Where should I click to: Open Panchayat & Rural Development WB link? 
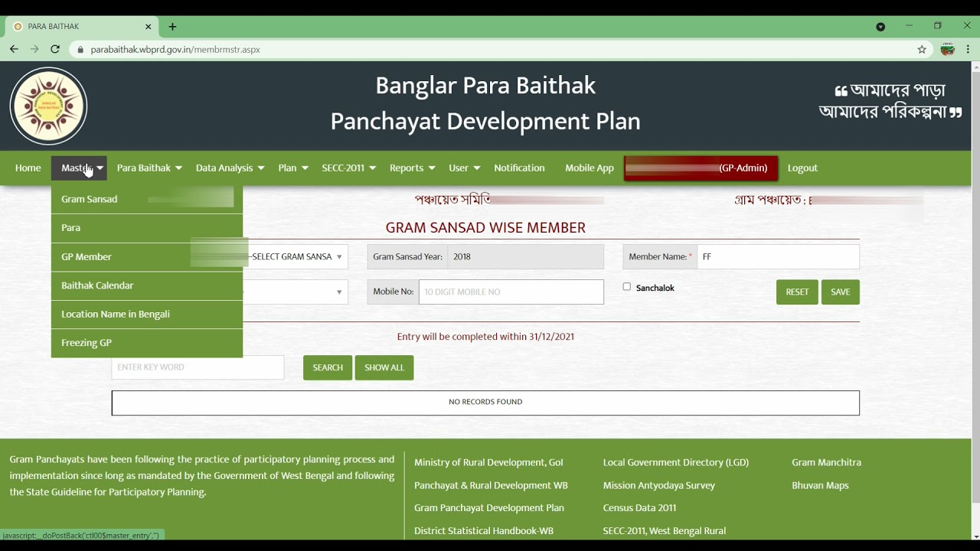491,485
